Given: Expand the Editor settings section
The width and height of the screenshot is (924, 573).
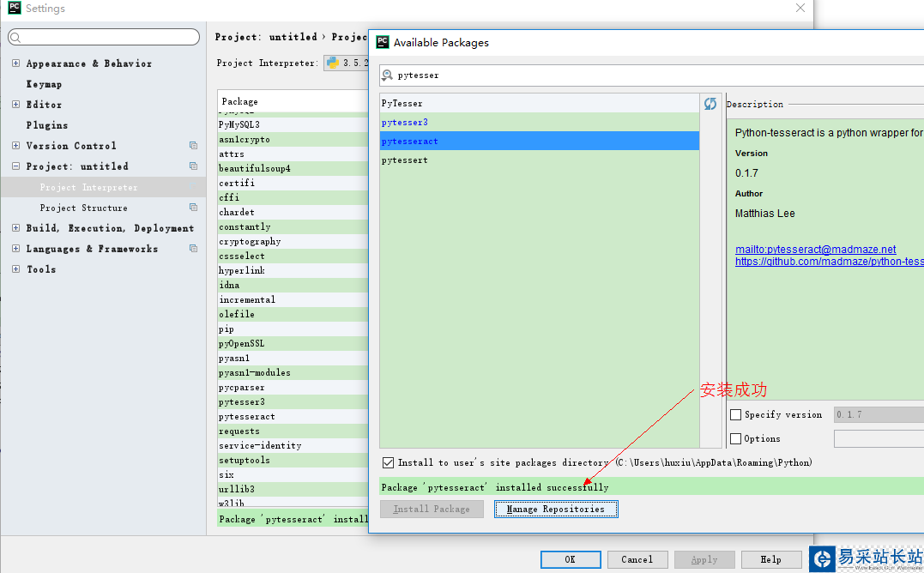Looking at the screenshot, I should click(16, 105).
